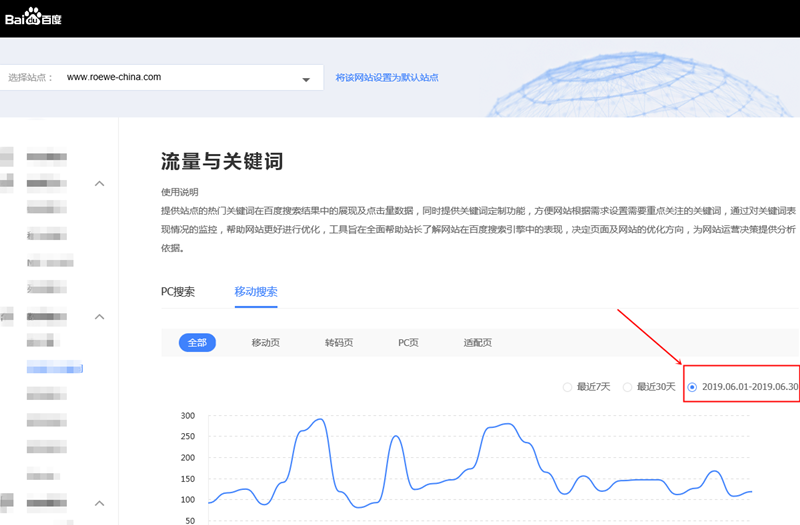Viewport: 800px width, 525px height.
Task: Filter by 移动页
Action: 266,343
